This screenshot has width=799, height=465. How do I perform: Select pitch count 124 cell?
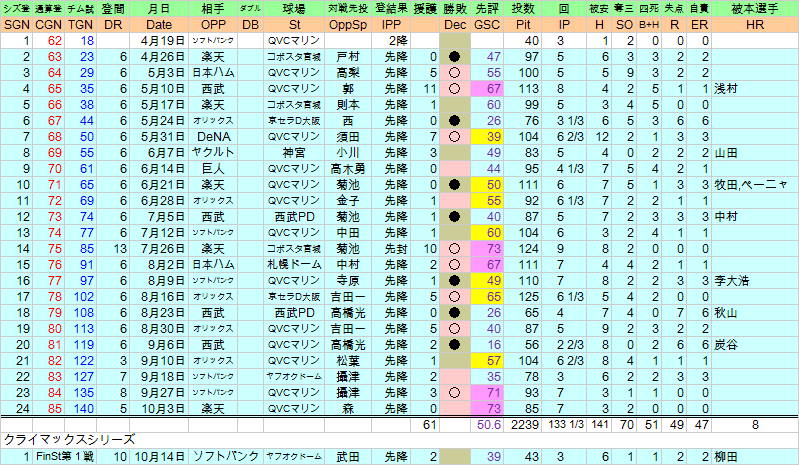click(x=522, y=249)
